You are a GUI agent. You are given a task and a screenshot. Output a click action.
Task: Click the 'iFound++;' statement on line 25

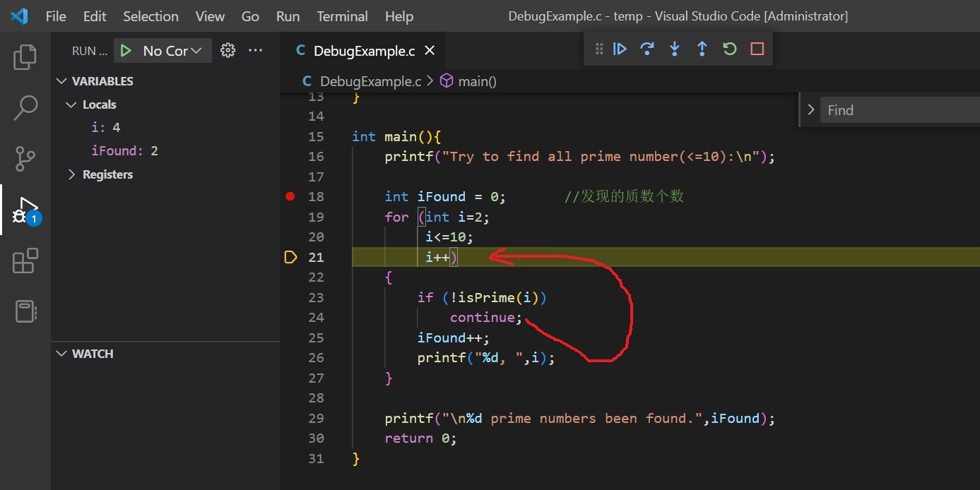click(454, 337)
